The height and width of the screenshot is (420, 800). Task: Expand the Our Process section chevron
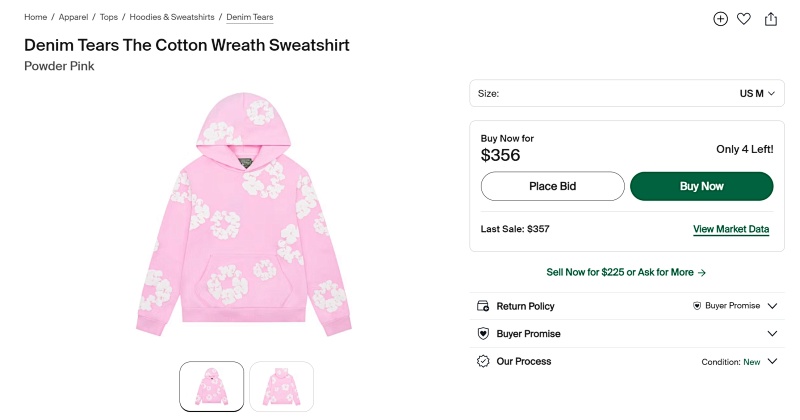(772, 361)
